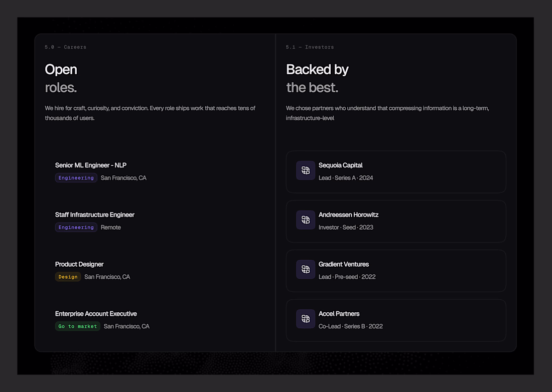
Task: Click San Francisco, CA beside Senior ML Engineer's tag
Action: pos(123,178)
